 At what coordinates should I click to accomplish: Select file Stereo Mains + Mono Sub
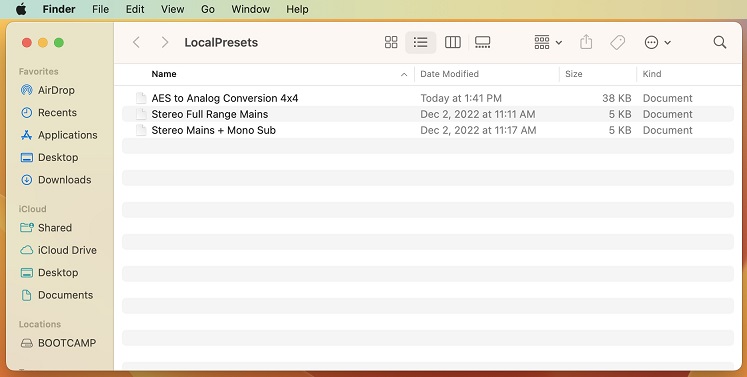[213, 130]
